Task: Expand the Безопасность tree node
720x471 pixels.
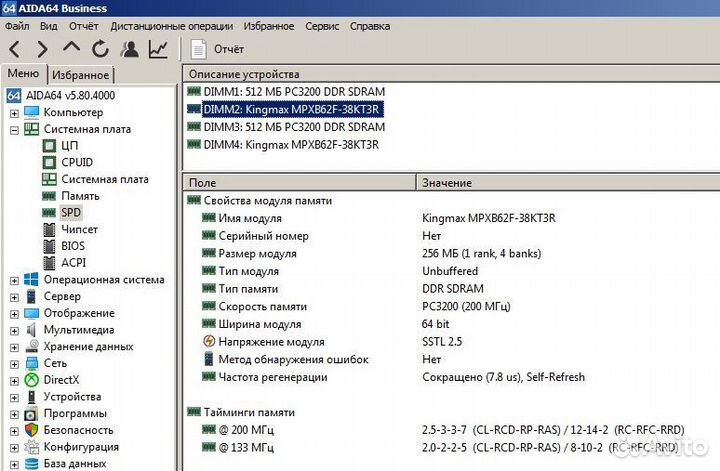Action: 14,431
